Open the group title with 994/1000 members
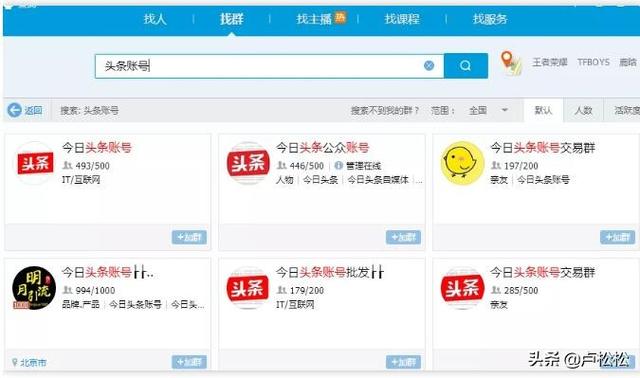The width and height of the screenshot is (640, 378). [108, 272]
